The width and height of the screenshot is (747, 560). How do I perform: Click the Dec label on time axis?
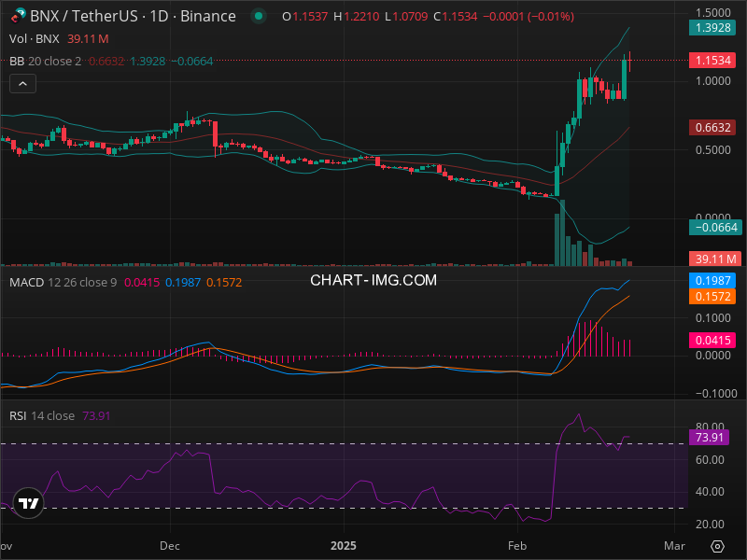[170, 546]
